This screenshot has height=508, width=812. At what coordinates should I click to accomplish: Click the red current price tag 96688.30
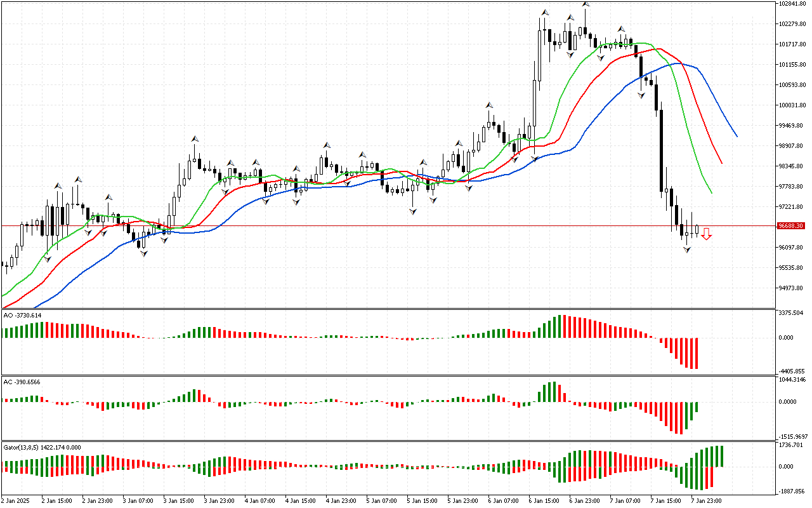point(791,226)
